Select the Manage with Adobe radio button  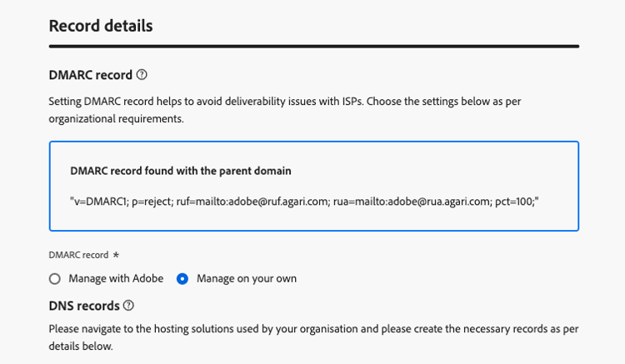55,279
